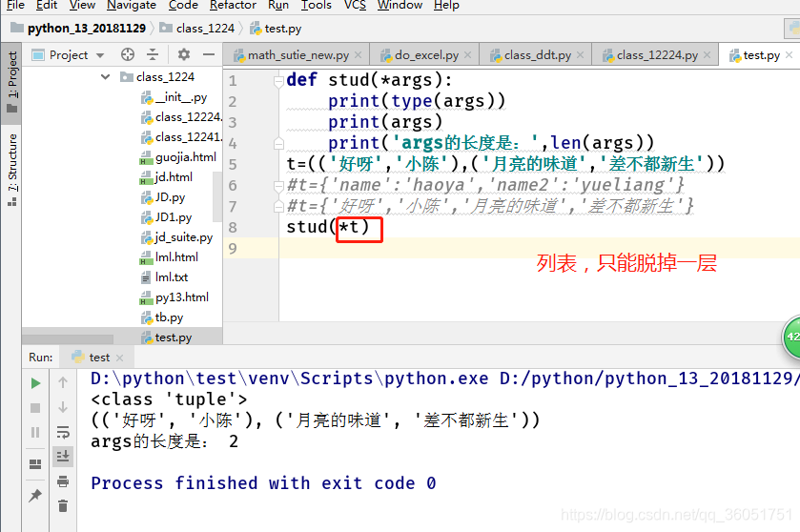Click the Rerun test green play button

(35, 383)
